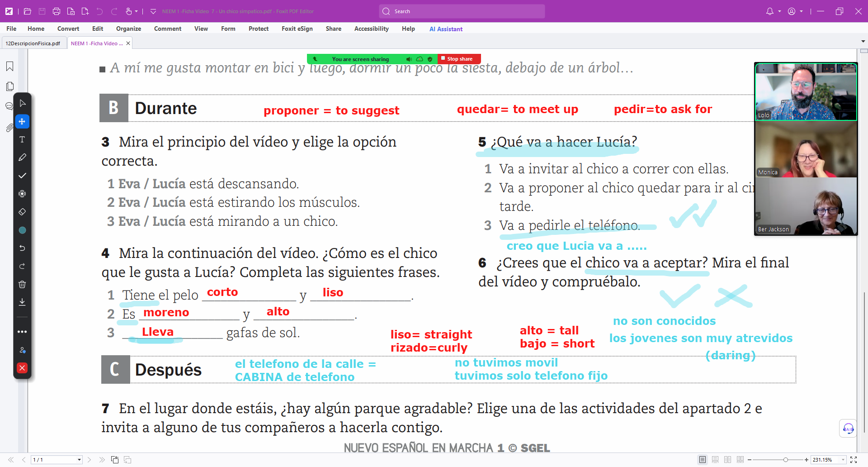The image size is (868, 467).
Task: Expand document tab list dropdown arrow
Action: tap(863, 41)
